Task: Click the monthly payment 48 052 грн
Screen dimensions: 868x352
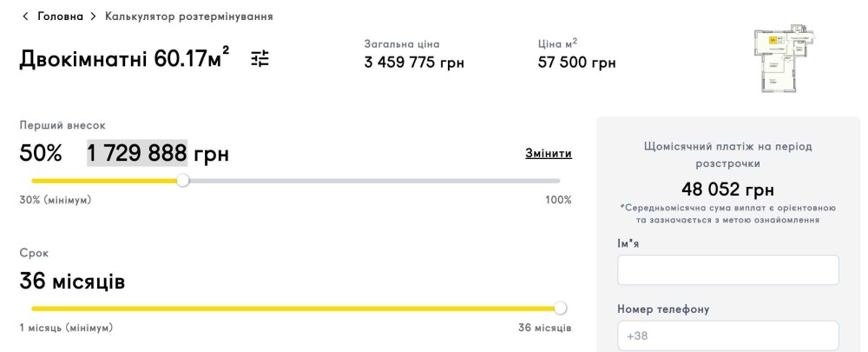Action: (x=727, y=189)
